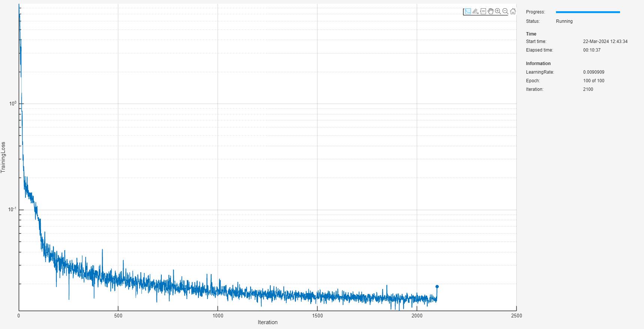Screen dimensions: 644x329
Task: Click the Iteration value '2100'
Action: (x=588, y=89)
